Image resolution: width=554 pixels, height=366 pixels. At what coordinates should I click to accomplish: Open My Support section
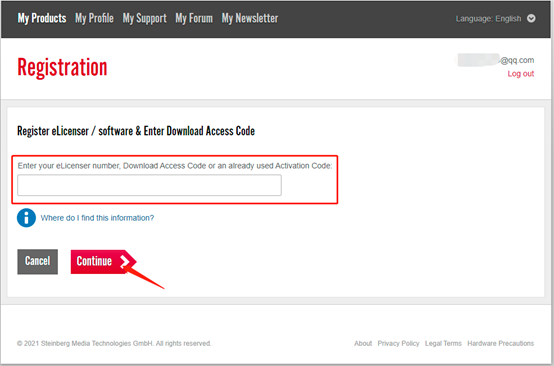144,18
